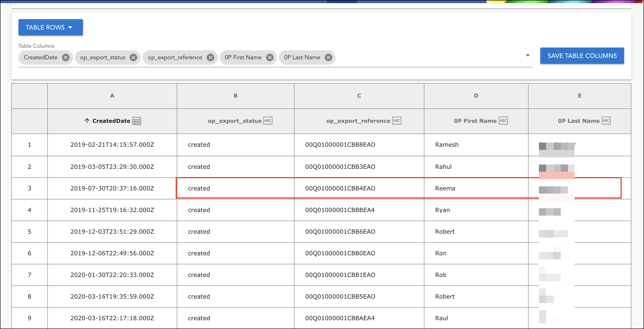
Task: Click date 2020-01-30T22:20:33.000Z
Action: (112, 275)
